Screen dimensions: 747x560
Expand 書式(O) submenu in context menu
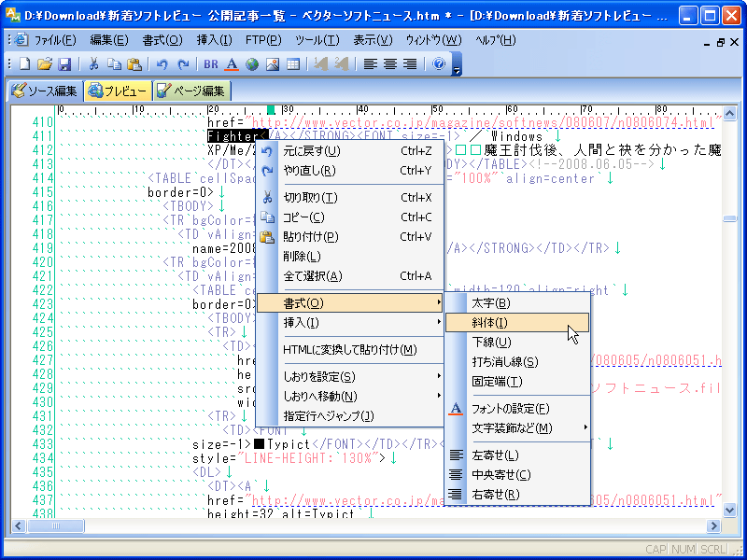click(350, 302)
